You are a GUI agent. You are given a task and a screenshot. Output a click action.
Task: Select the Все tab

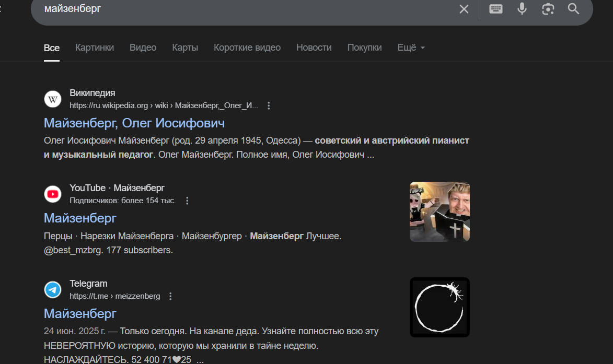tap(52, 48)
